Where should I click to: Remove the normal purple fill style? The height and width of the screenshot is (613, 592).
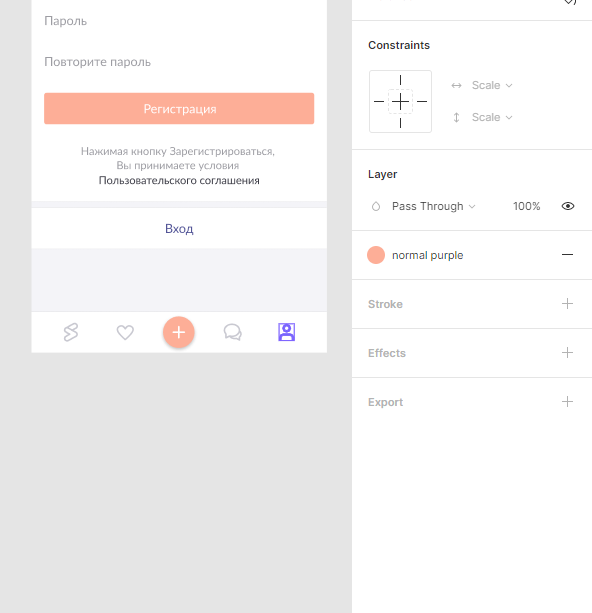tap(567, 255)
